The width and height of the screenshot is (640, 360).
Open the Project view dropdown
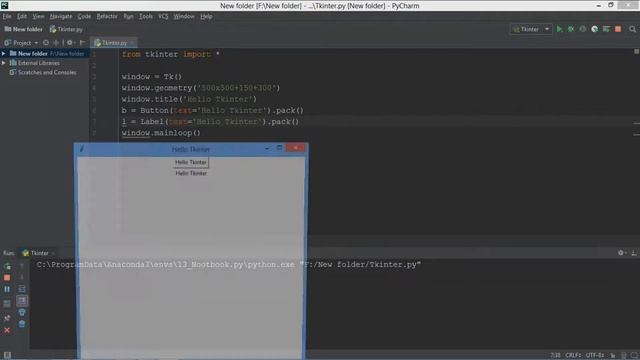click(x=21, y=42)
